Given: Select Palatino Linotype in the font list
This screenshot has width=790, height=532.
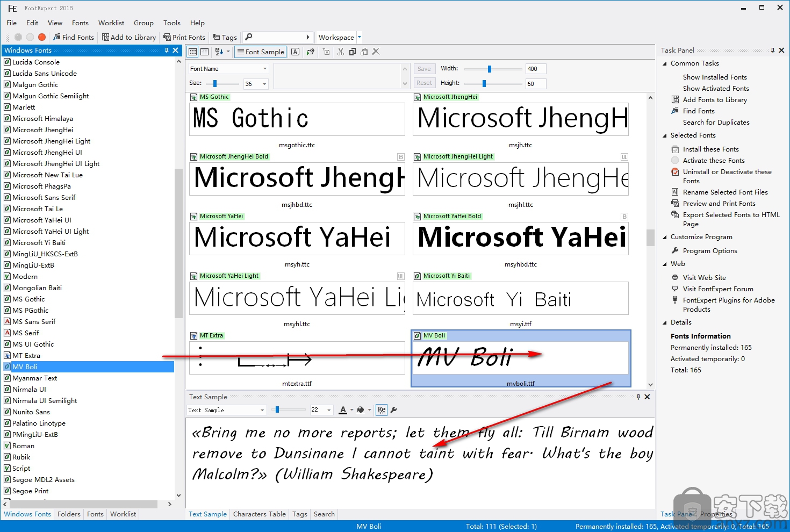Looking at the screenshot, I should 39,423.
